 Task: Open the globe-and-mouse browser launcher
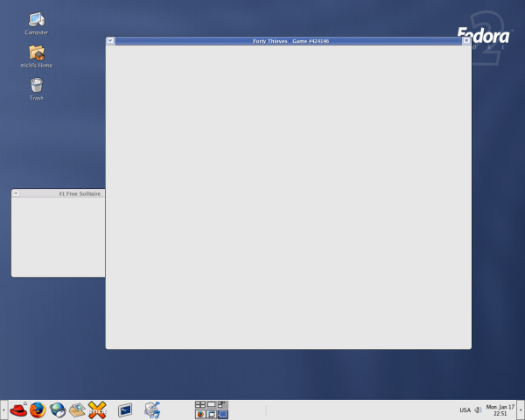(x=58, y=409)
